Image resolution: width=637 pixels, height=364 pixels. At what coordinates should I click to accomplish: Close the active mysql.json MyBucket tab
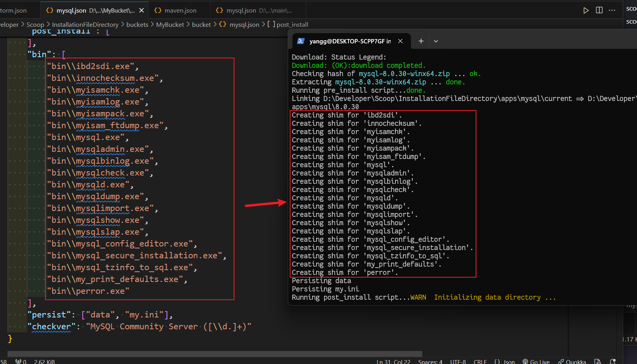coord(142,10)
